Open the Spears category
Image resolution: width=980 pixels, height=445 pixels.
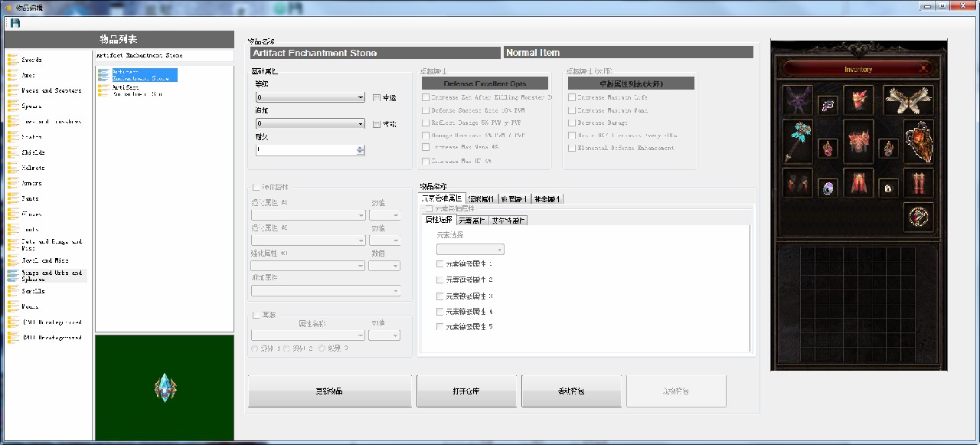(31, 106)
